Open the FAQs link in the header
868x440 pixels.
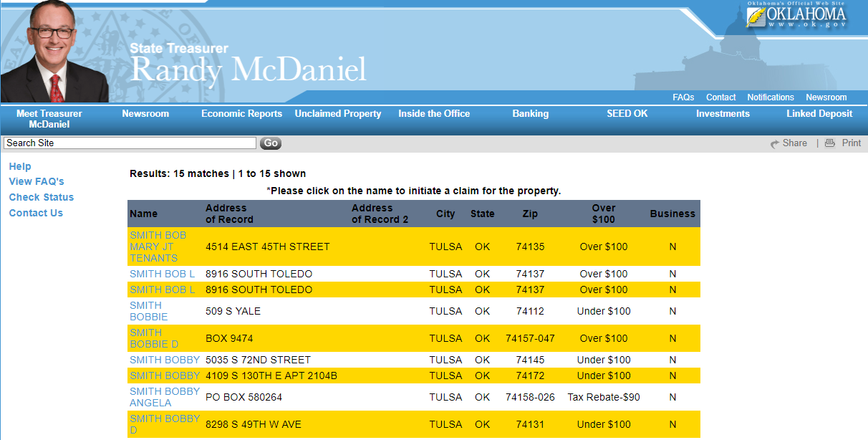[683, 97]
